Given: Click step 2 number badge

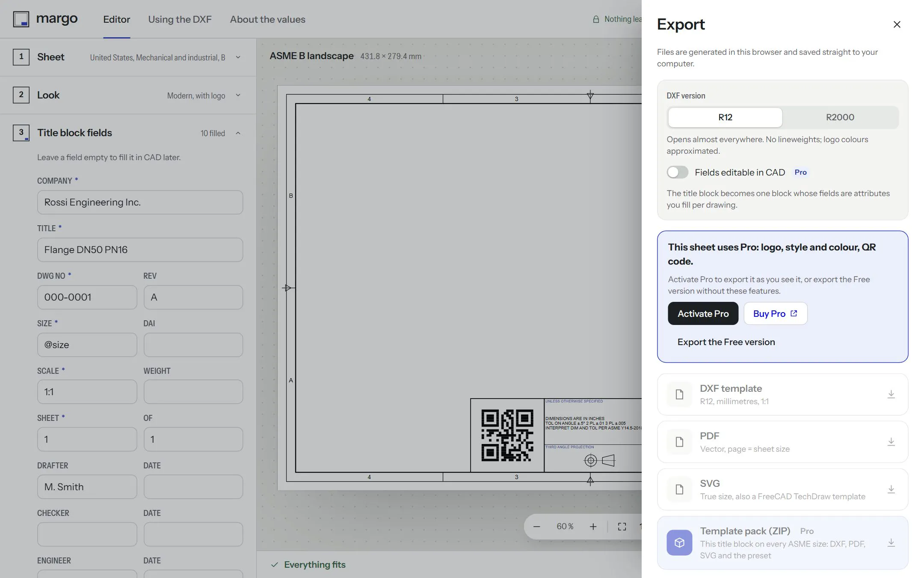Looking at the screenshot, I should click(x=21, y=95).
